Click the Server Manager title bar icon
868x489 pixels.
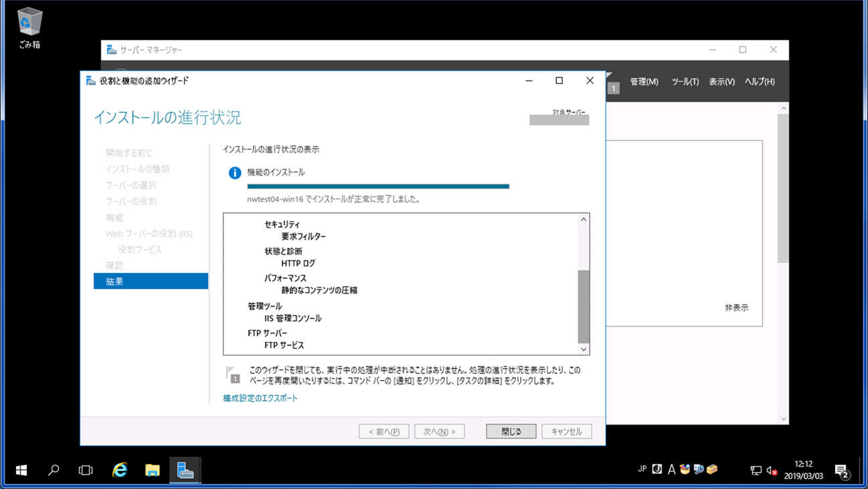click(111, 50)
